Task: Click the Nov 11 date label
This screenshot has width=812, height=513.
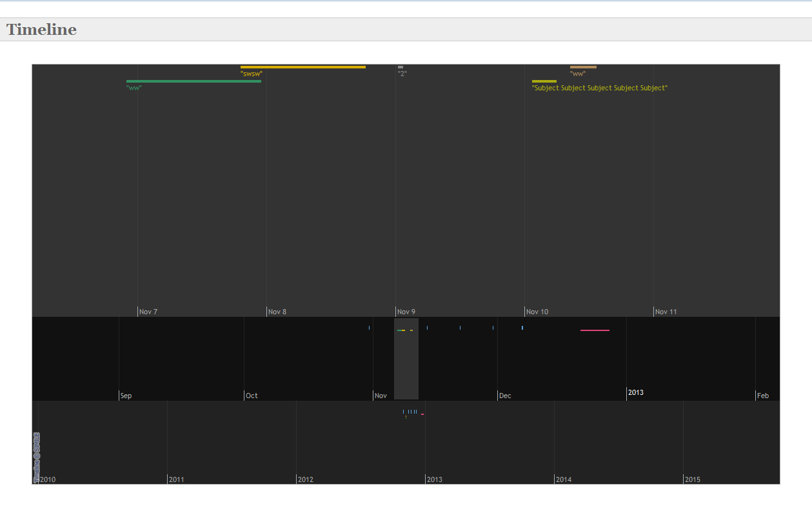Action: coord(666,312)
